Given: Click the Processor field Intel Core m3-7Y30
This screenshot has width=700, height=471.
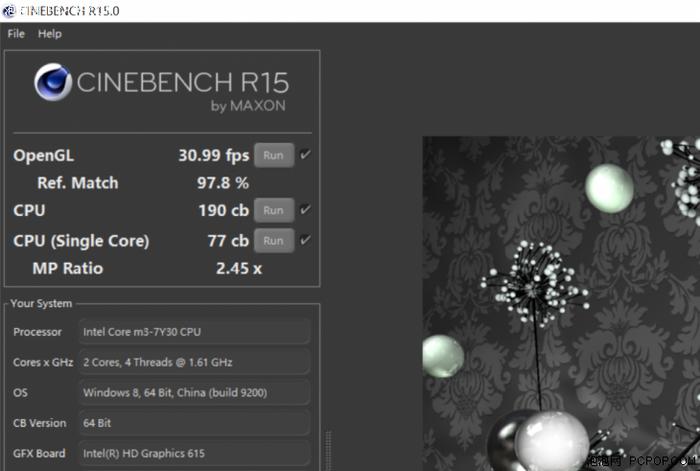Looking at the screenshot, I should click(x=194, y=332).
